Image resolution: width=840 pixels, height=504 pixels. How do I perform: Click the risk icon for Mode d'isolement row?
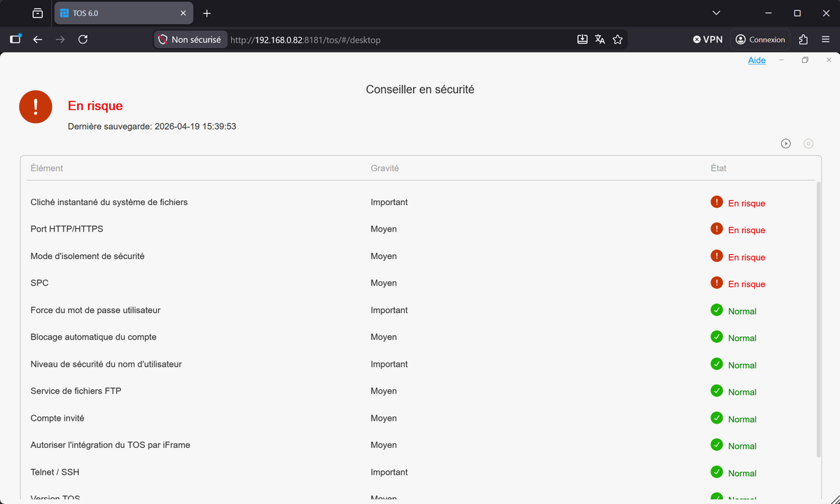tap(717, 256)
